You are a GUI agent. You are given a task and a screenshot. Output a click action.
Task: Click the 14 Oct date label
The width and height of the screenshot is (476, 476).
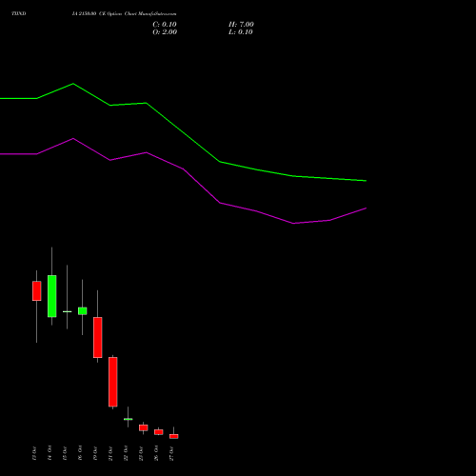(50, 453)
